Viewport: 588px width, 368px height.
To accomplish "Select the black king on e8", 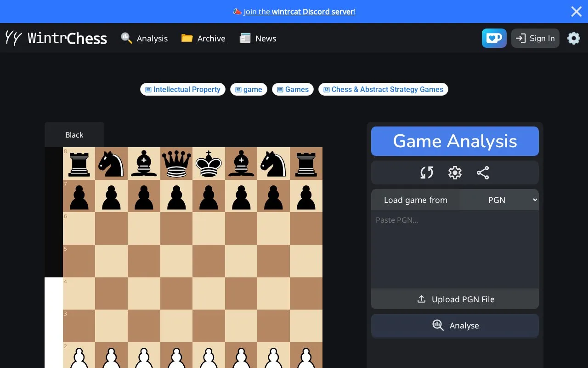I will 209,164.
